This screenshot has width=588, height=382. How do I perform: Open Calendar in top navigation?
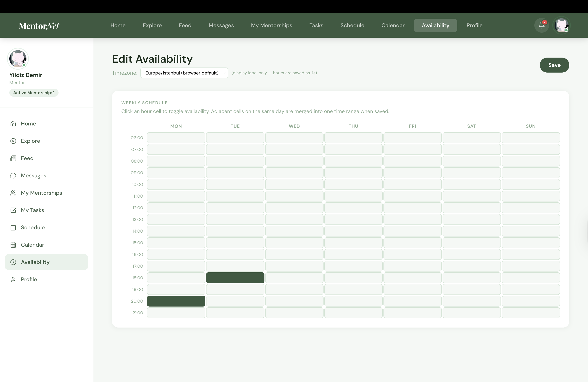(393, 25)
